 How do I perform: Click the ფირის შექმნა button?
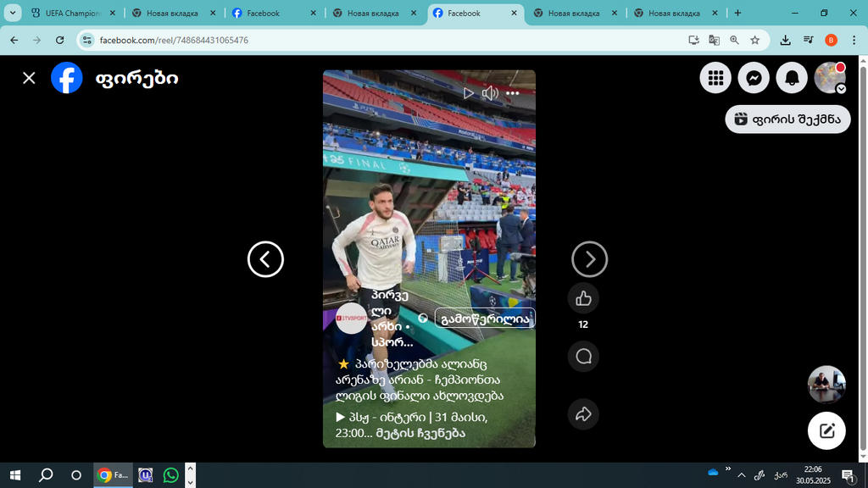pyautogui.click(x=787, y=119)
